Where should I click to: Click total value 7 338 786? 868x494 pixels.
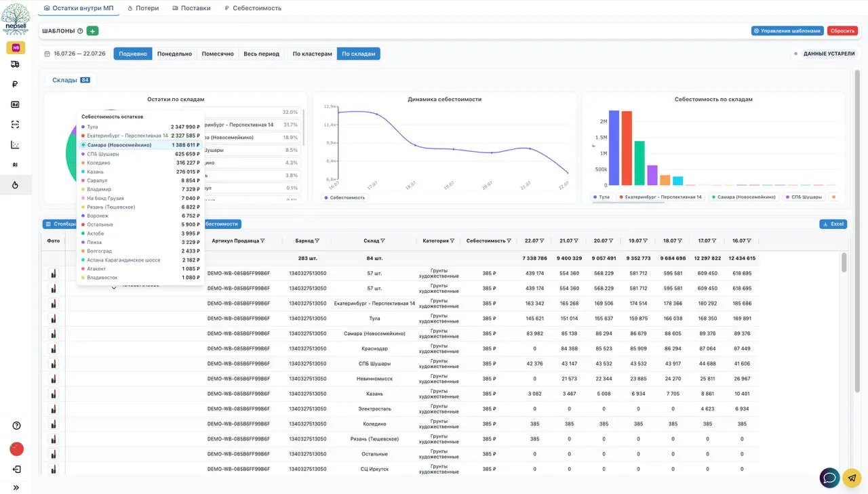point(534,258)
